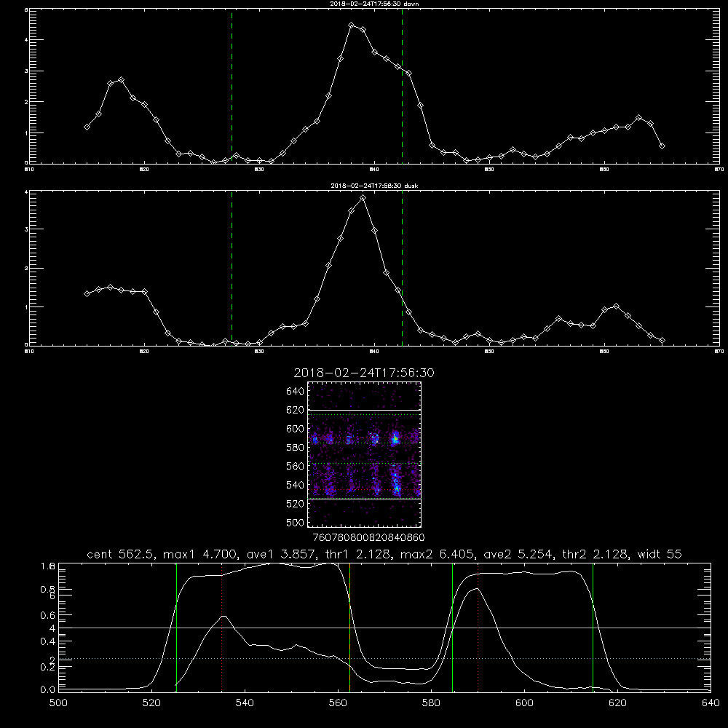Click the 0.6 y-axis label in bottom plot

48,615
